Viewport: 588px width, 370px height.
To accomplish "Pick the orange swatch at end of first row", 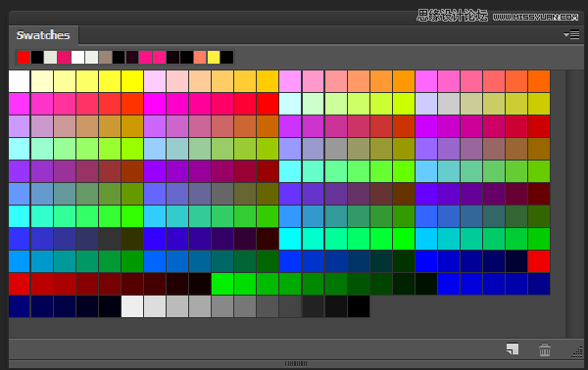I will (x=539, y=81).
